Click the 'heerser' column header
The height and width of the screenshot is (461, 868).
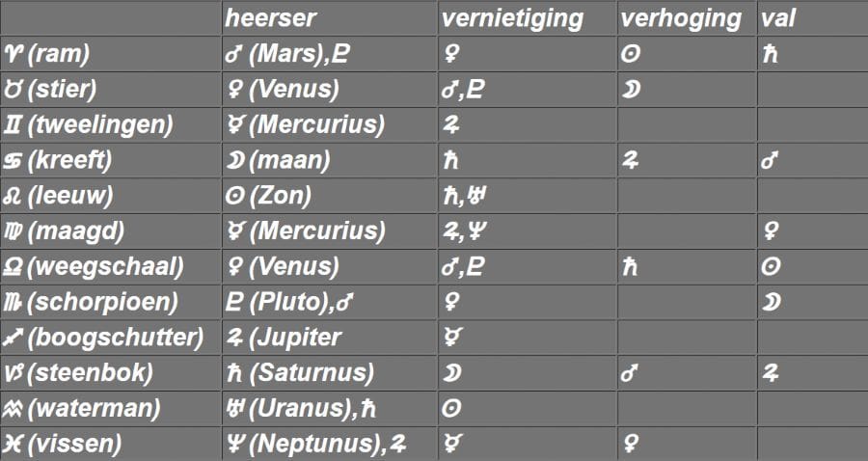[270, 18]
